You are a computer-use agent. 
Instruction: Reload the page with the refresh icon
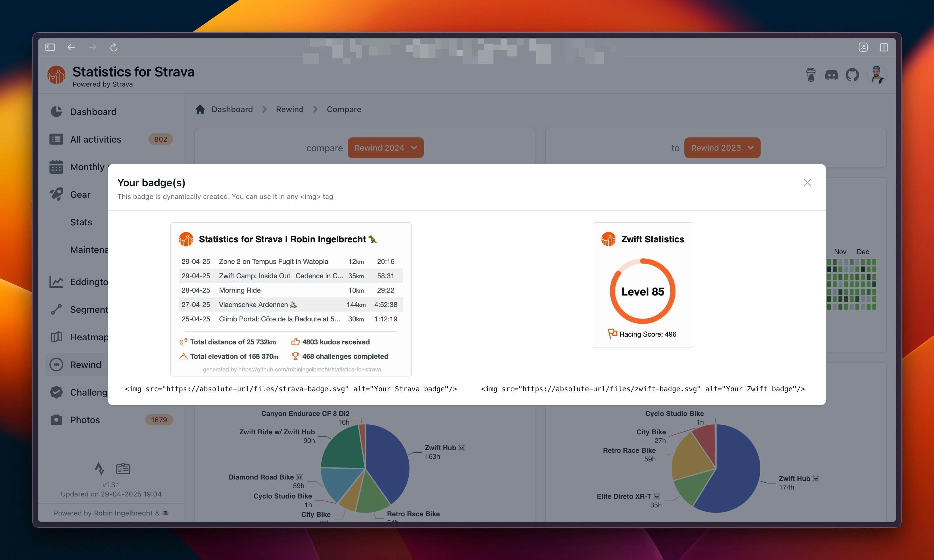point(114,47)
